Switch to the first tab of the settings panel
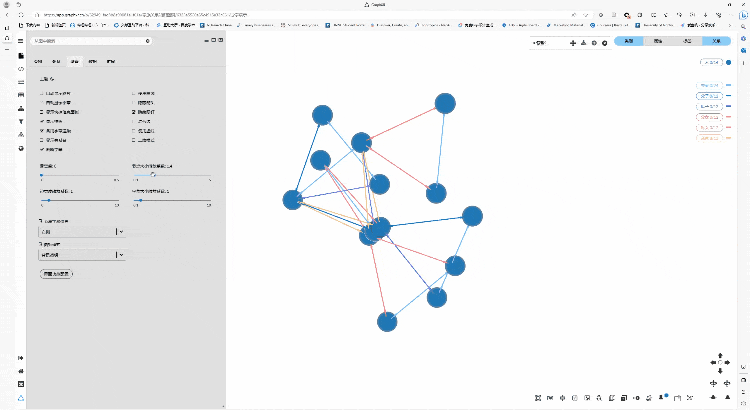Image resolution: width=750 pixels, height=410 pixels. point(38,61)
